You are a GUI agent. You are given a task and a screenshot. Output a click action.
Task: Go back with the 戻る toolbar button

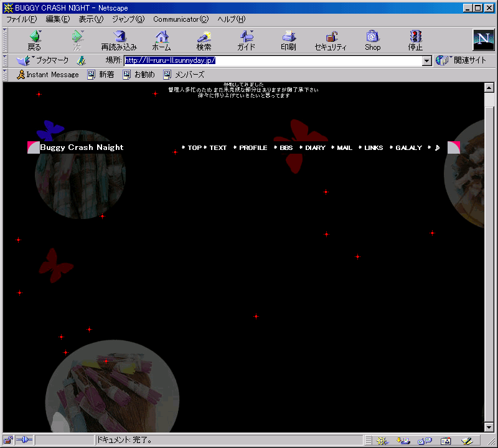[35, 40]
